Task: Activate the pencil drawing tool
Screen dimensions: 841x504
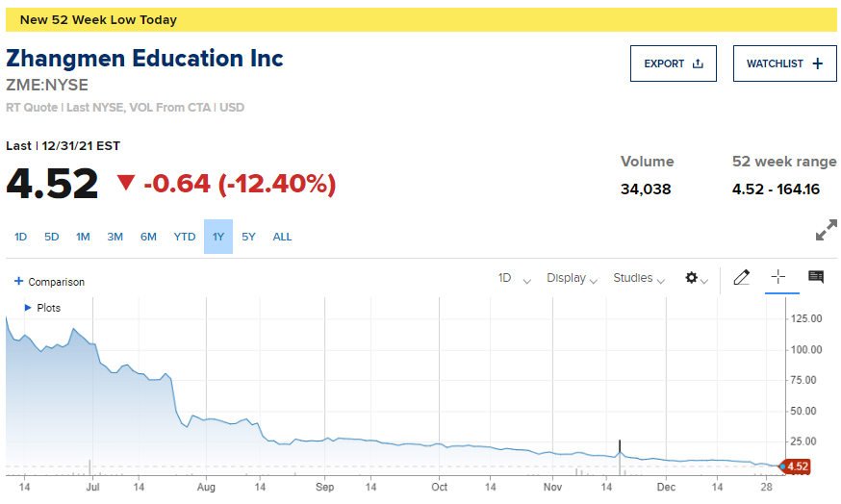Action: 741,277
